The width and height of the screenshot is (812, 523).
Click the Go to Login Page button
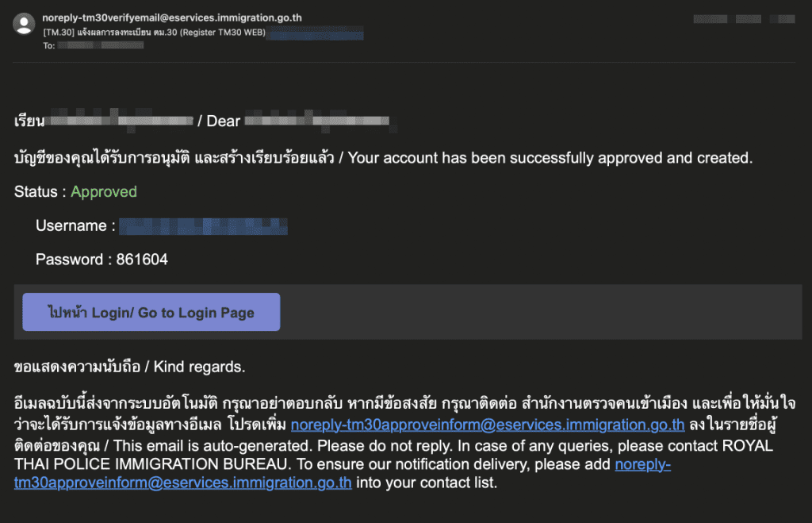pyautogui.click(x=151, y=312)
